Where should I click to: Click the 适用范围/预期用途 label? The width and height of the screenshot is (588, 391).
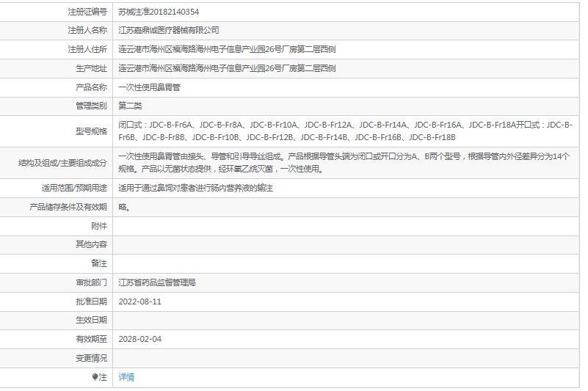74,189
